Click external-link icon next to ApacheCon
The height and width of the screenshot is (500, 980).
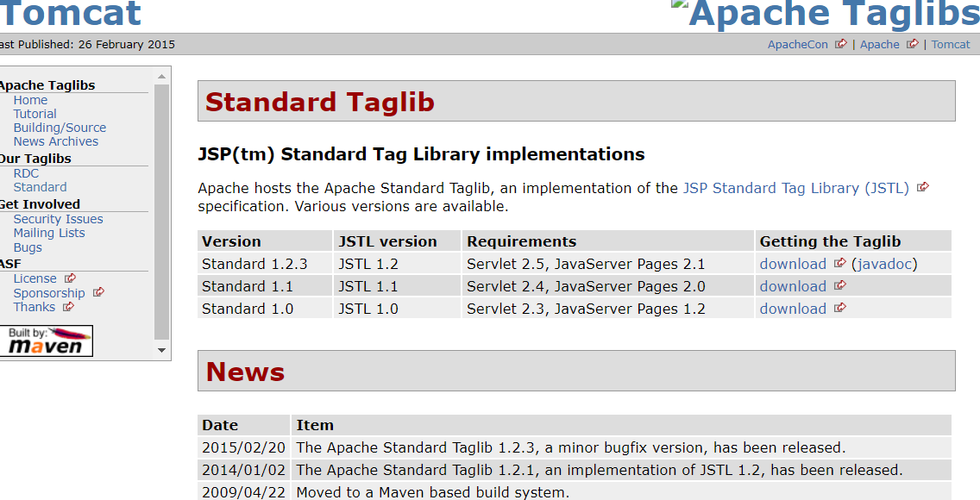(x=841, y=44)
